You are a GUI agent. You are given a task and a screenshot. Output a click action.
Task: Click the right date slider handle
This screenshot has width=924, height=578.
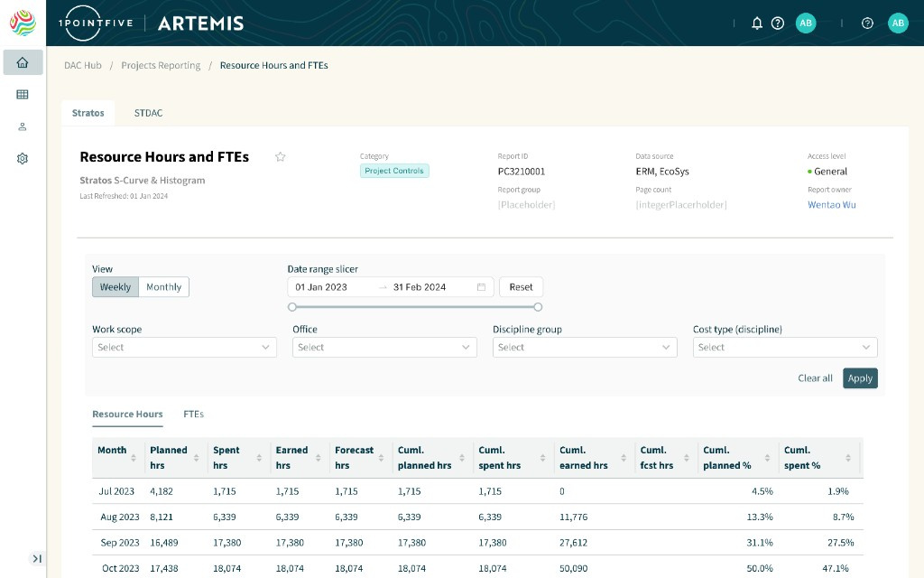(538, 307)
